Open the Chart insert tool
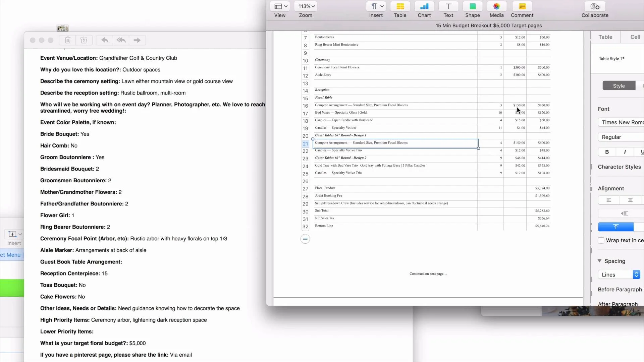Viewport: 644px width, 362px height. coord(424,6)
